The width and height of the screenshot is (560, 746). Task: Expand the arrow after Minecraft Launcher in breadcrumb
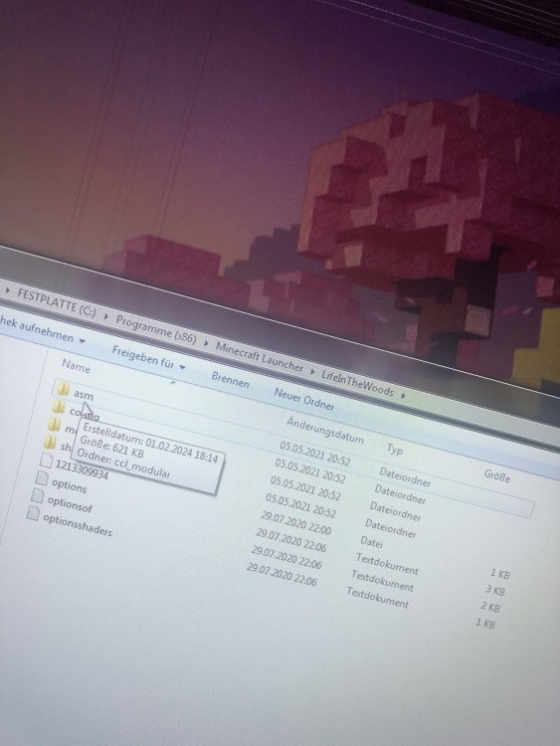[312, 371]
